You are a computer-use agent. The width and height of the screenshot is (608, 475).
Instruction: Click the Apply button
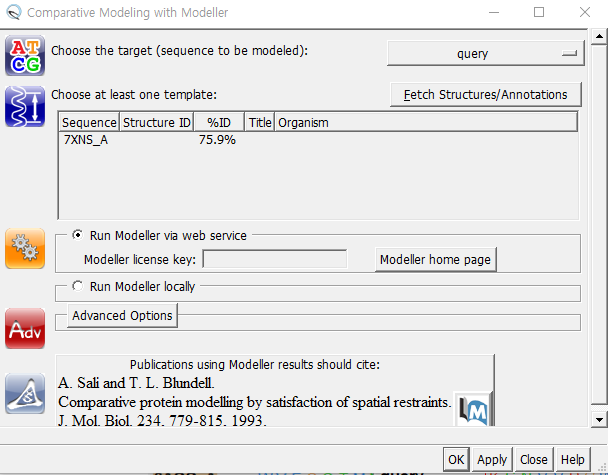pyautogui.click(x=492, y=459)
